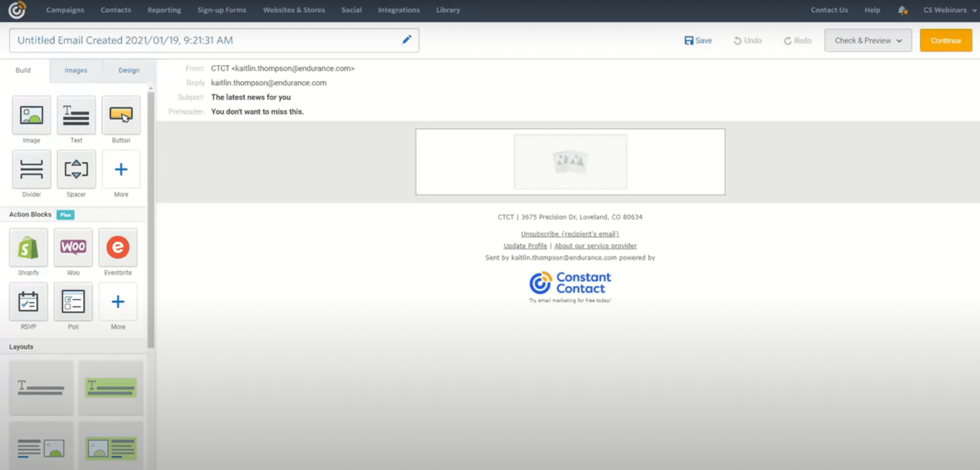This screenshot has width=980, height=470.
Task: Select the Image block icon
Action: 31,115
